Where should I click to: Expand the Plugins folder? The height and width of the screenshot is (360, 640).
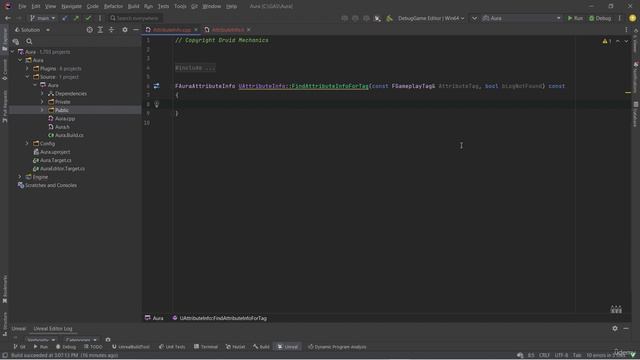27,69
